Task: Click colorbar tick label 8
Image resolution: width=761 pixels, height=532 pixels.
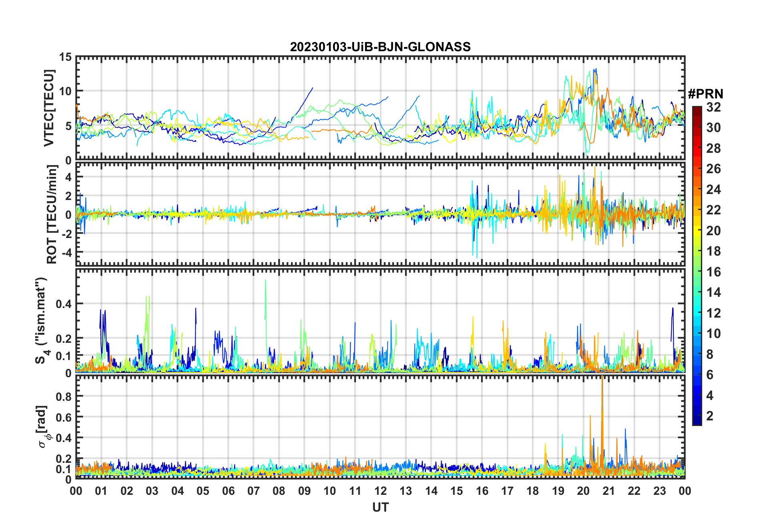Action: pyautogui.click(x=710, y=354)
